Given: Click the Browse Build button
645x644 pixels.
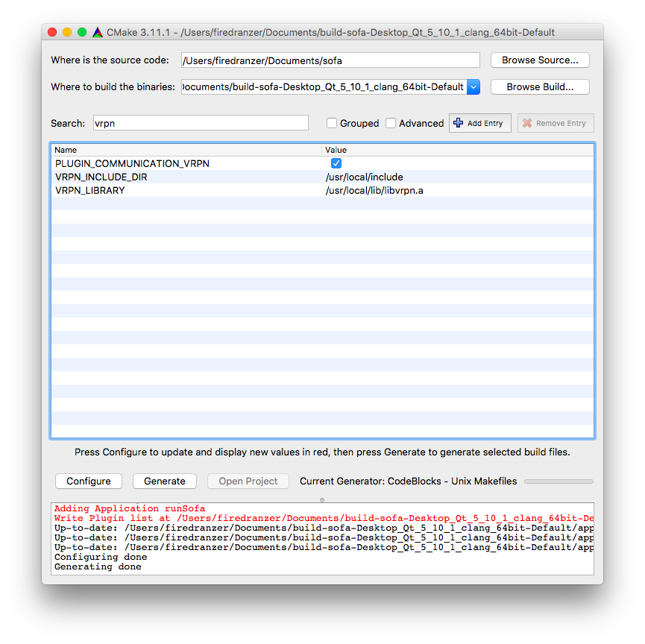Looking at the screenshot, I should click(540, 86).
